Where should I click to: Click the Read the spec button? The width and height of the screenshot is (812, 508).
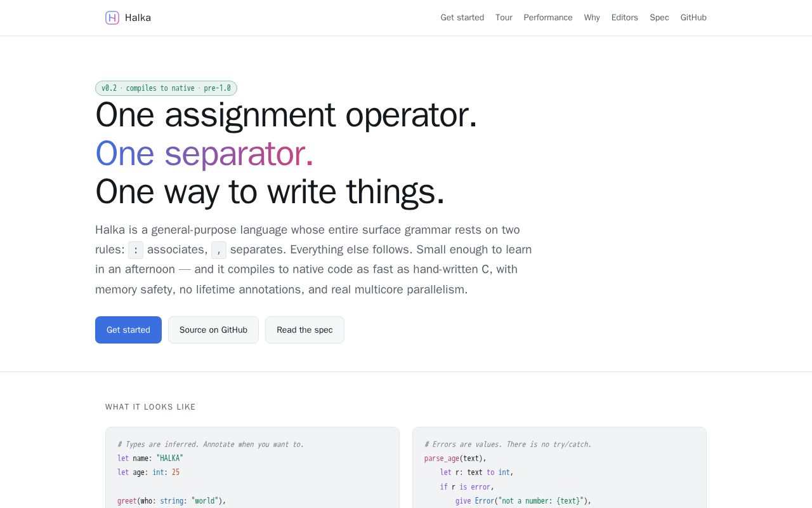coord(304,330)
